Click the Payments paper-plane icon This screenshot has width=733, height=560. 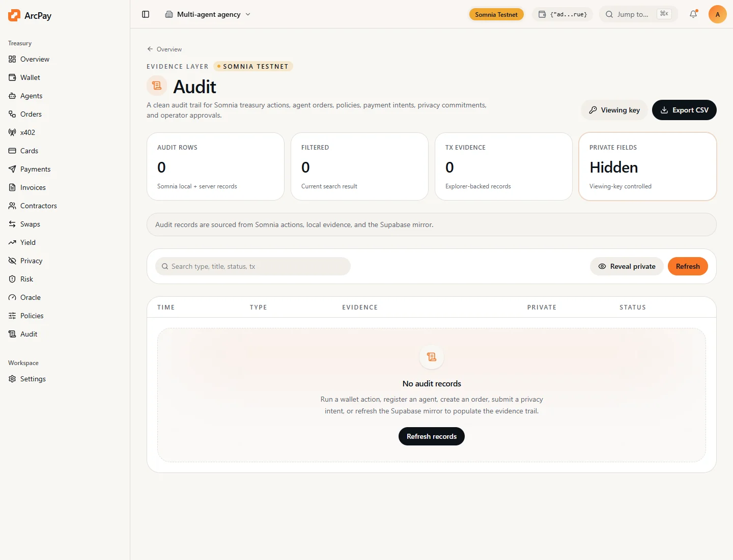pyautogui.click(x=12, y=169)
